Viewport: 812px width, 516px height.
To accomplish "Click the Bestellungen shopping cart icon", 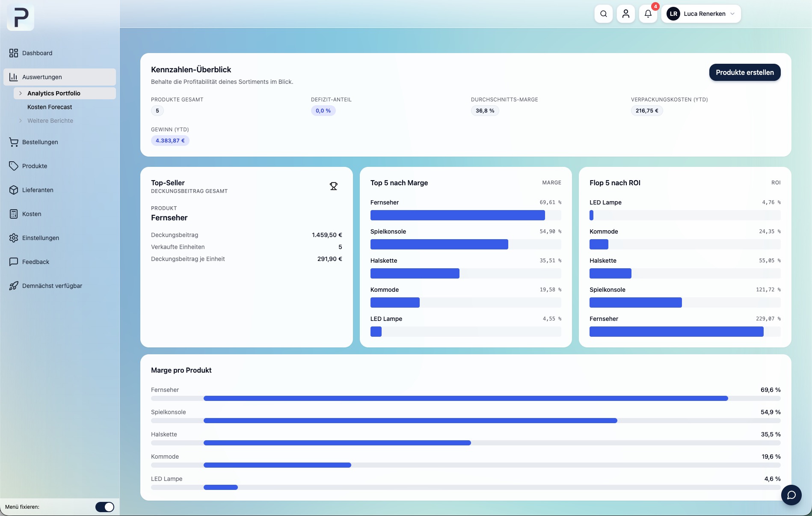I will click(14, 142).
